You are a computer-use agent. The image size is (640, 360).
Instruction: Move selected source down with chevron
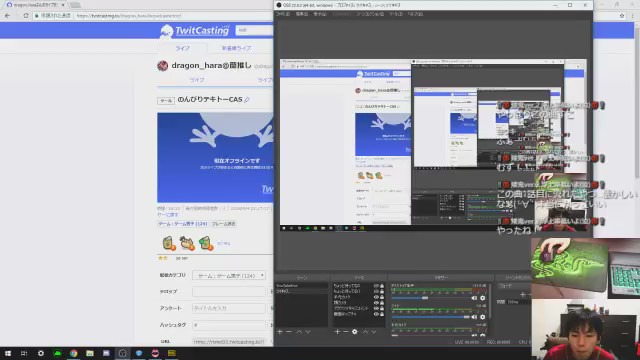click(374, 332)
